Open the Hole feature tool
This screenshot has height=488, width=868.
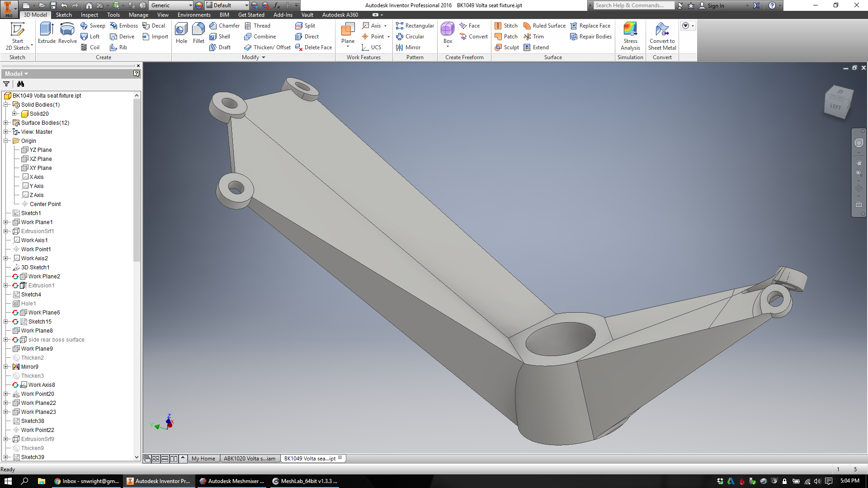pos(181,33)
